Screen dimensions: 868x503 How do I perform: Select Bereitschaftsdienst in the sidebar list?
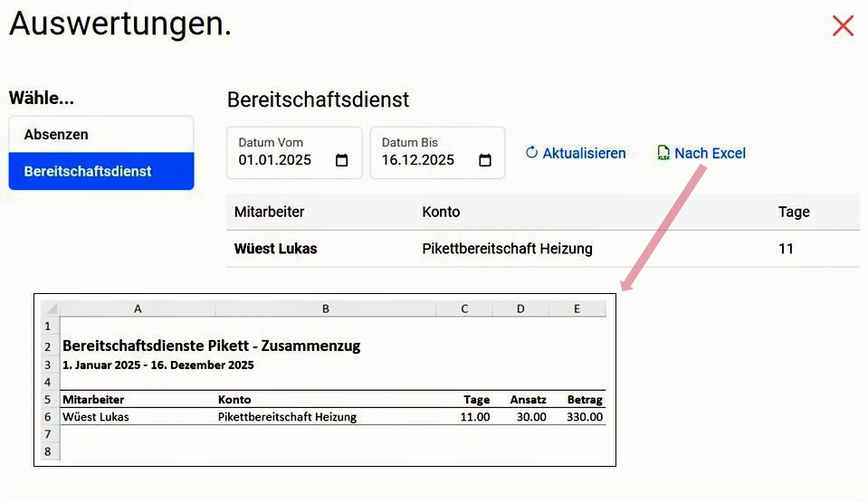click(101, 171)
